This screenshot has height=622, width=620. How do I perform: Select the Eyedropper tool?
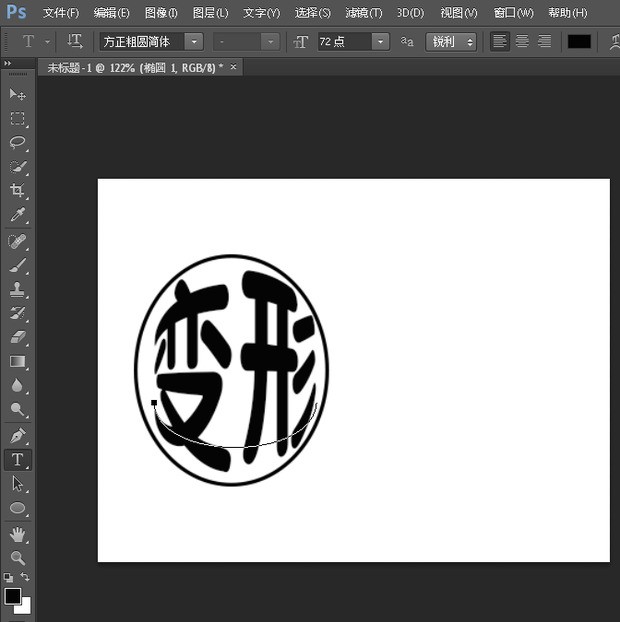click(17, 214)
